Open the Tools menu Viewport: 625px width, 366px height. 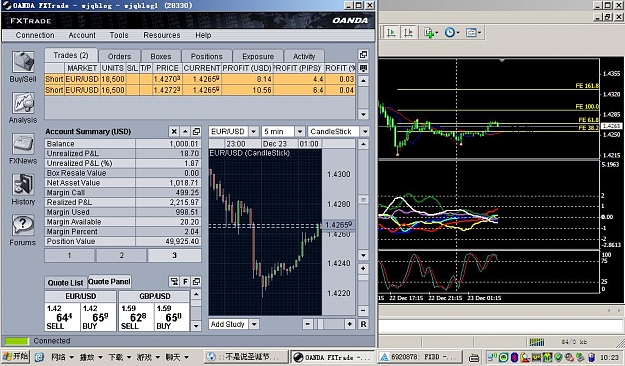[x=119, y=35]
